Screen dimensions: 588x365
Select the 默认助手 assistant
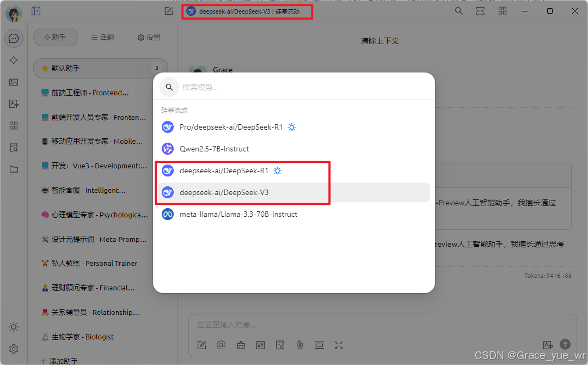(x=101, y=68)
